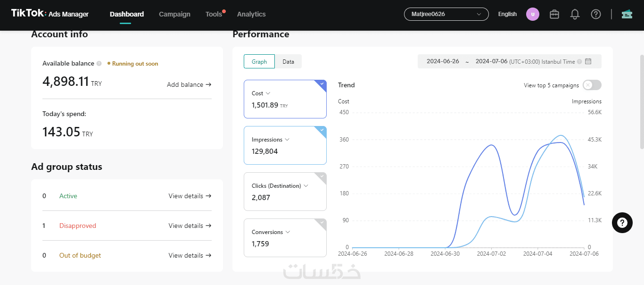
Task: Click the green shop icon in header
Action: 627,14
